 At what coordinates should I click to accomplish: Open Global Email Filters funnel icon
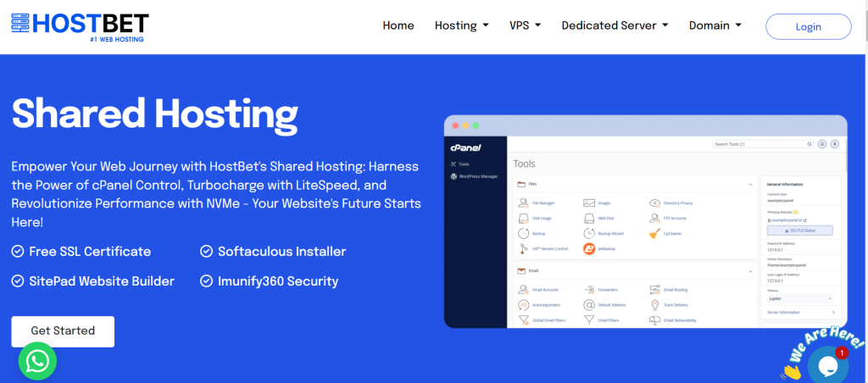(523, 320)
